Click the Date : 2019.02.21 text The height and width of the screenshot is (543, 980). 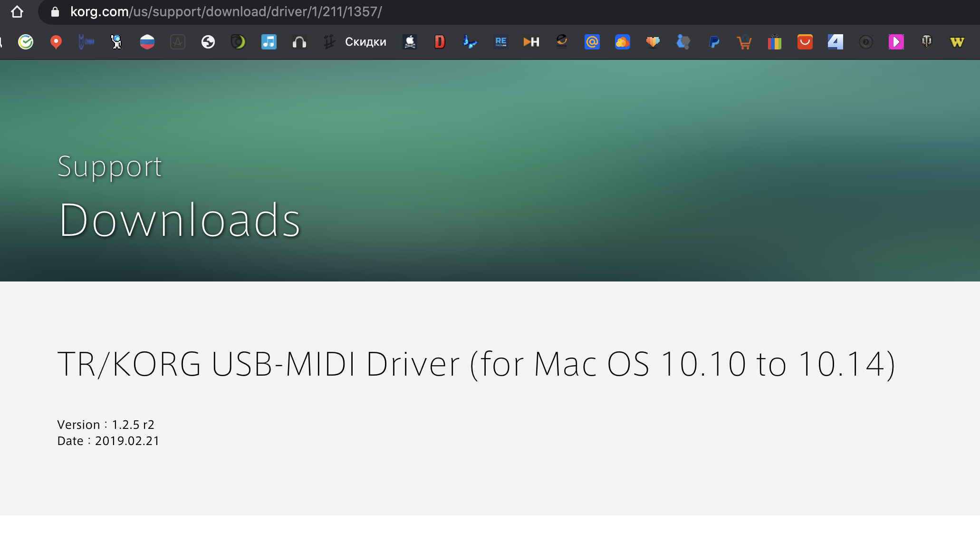(108, 441)
